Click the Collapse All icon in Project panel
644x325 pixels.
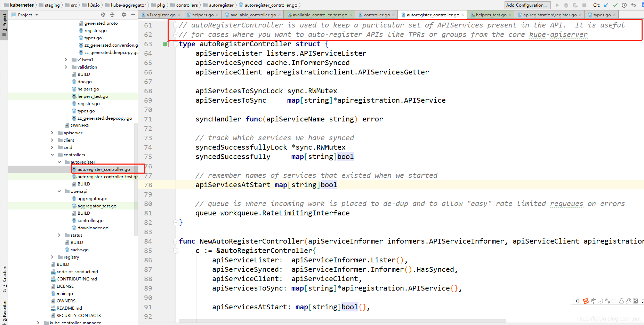coord(112,15)
